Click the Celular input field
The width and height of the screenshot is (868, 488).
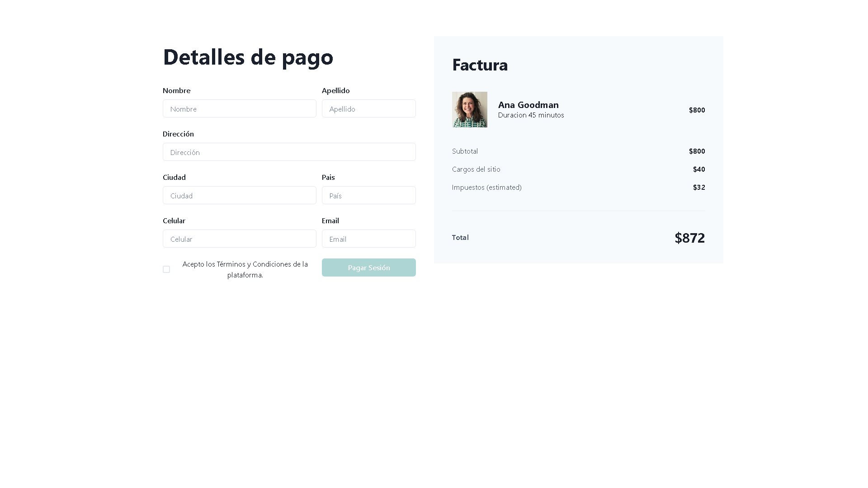pos(239,239)
